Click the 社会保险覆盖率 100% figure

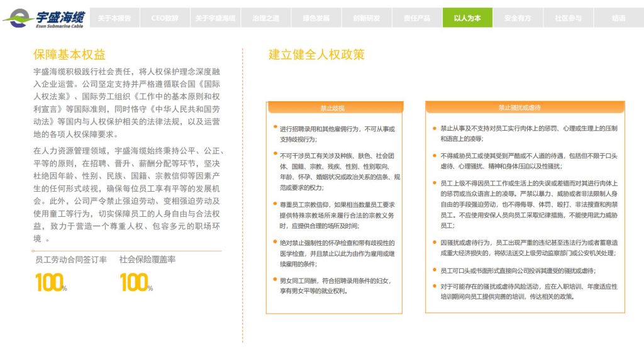(136, 283)
